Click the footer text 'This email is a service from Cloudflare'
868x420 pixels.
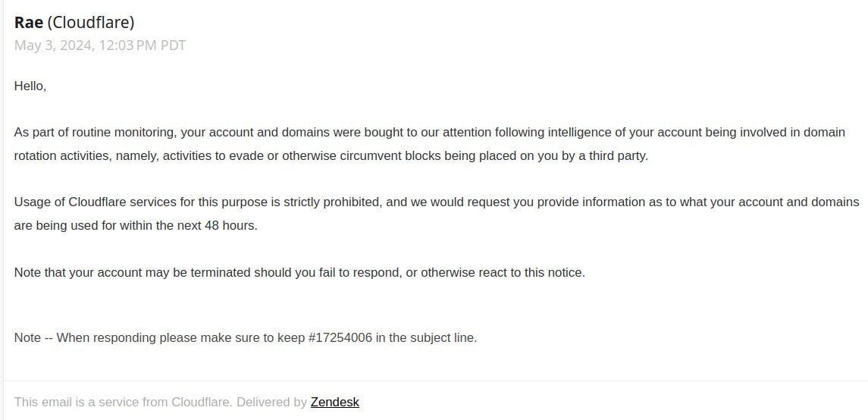pos(124,403)
